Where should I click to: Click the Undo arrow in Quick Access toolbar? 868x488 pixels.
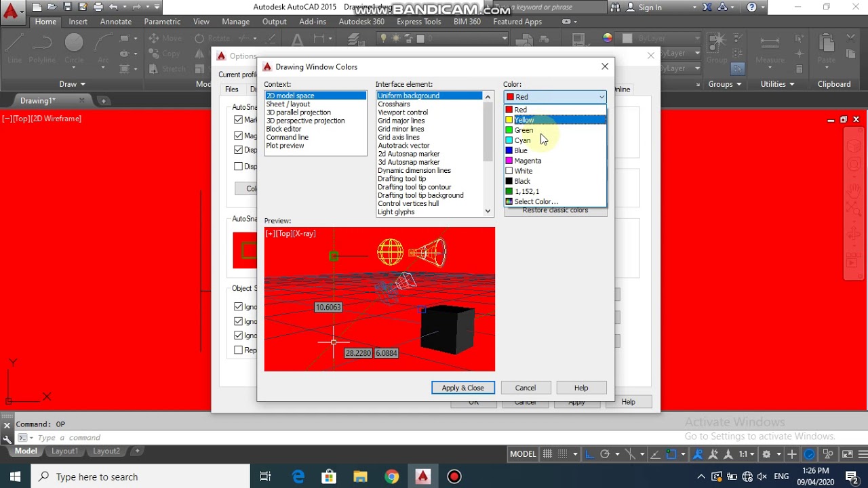point(114,7)
